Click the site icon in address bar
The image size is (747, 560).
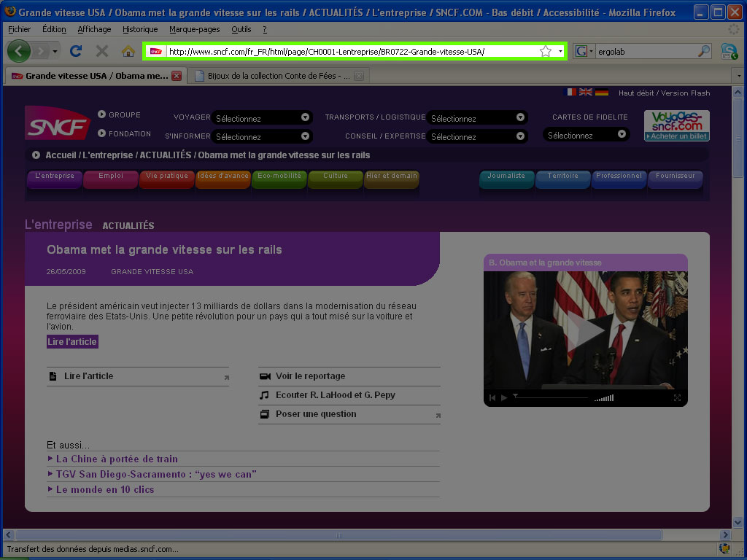[156, 52]
